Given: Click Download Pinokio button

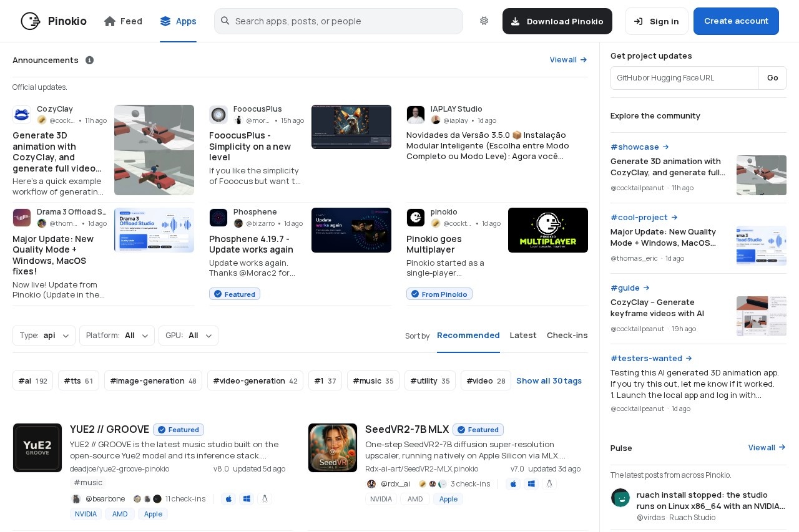Looking at the screenshot, I should point(557,21).
